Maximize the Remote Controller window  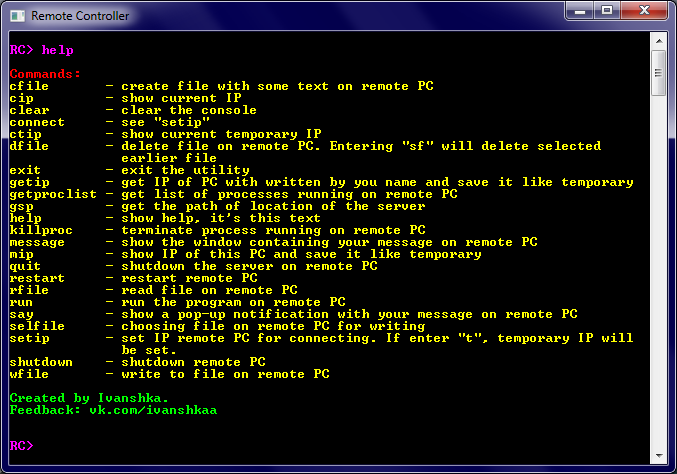(607, 11)
